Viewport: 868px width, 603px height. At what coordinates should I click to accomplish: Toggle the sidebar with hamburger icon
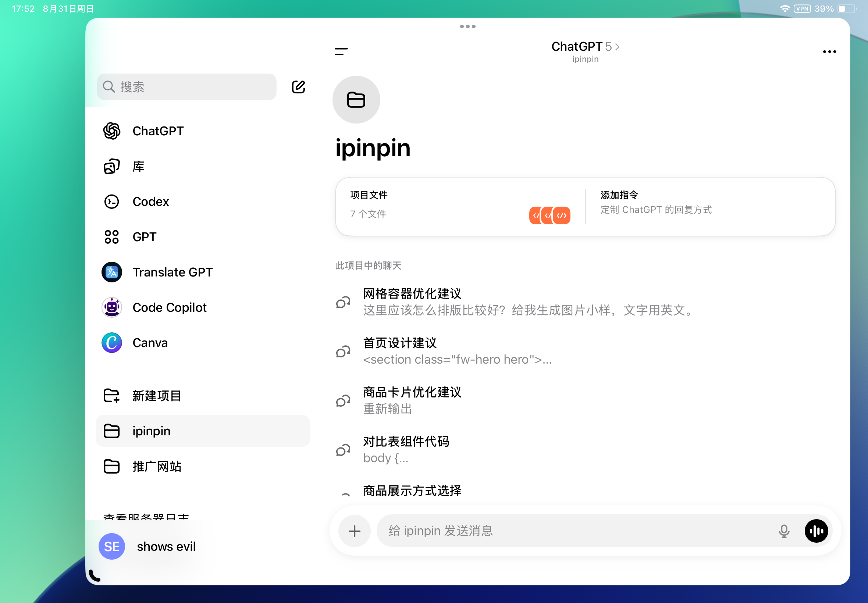pos(341,51)
